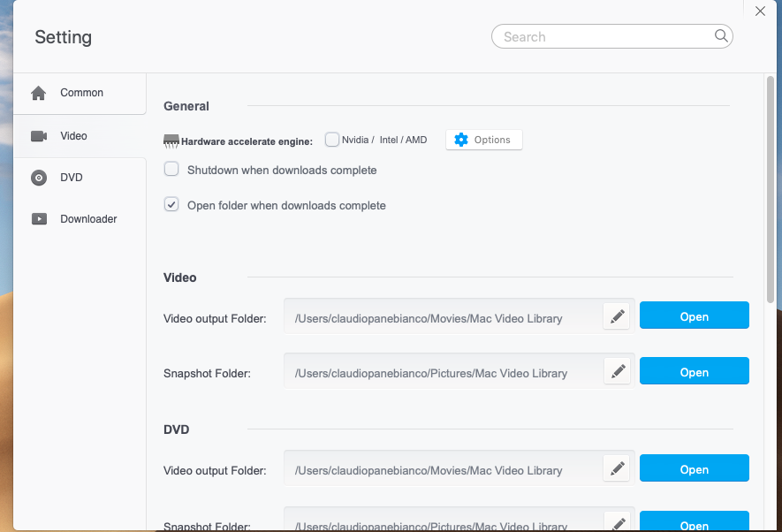The height and width of the screenshot is (532, 782).
Task: Switch to the Downloader settings tab
Action: [x=80, y=219]
